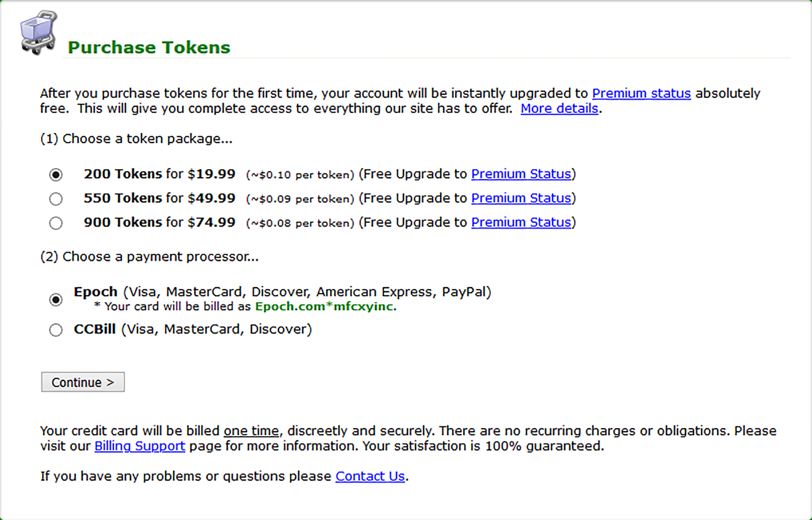Image resolution: width=812 pixels, height=520 pixels.
Task: Click the 900 Tokens for $74.99 label text
Action: coord(160,223)
